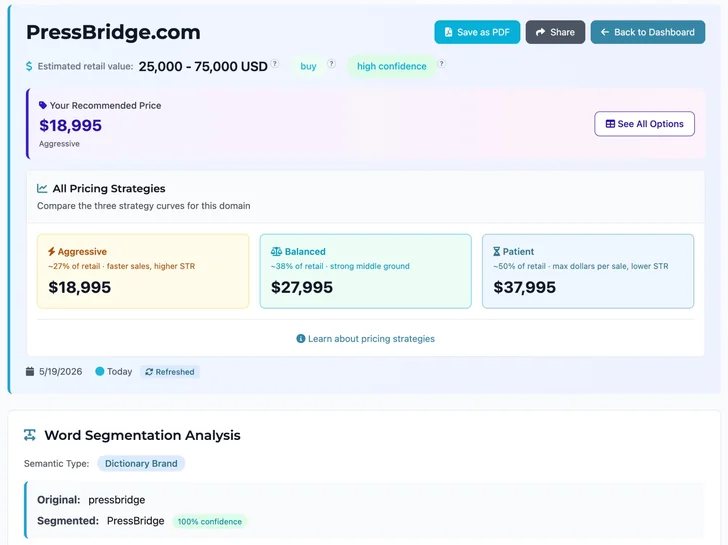
Task: Click chart icon next to All Pricing Strategies
Action: pos(42,188)
